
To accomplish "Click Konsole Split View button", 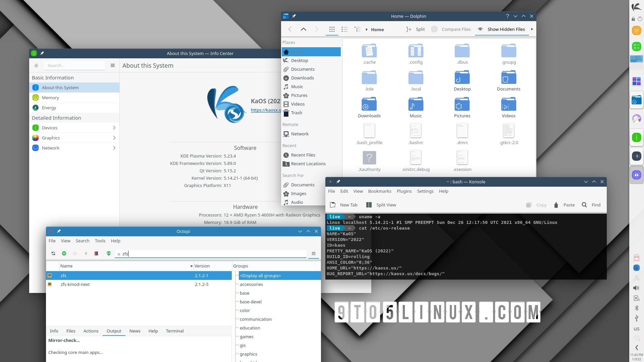I will [x=381, y=205].
